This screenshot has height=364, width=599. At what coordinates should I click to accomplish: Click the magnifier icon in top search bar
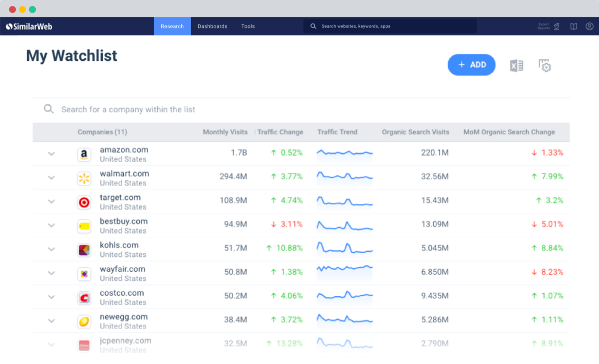coord(313,26)
